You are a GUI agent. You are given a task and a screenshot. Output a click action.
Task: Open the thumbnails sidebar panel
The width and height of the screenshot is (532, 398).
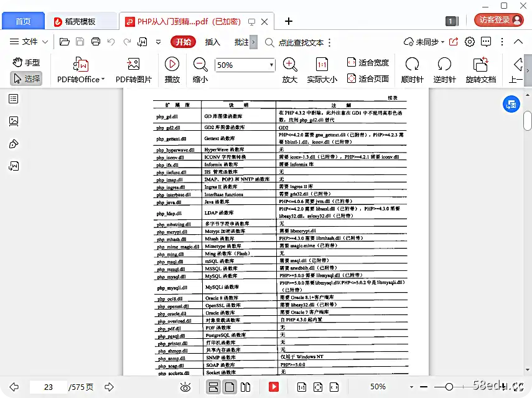[x=14, y=121]
